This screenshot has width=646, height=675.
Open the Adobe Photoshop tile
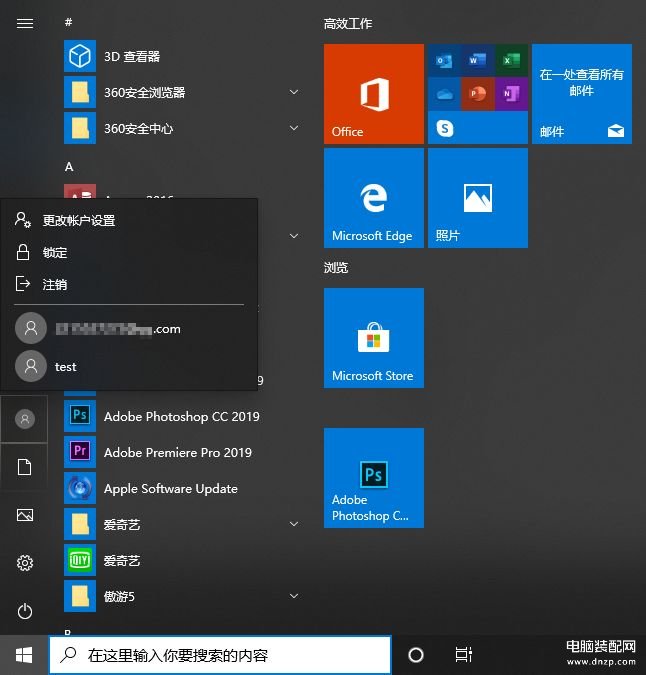tap(374, 478)
